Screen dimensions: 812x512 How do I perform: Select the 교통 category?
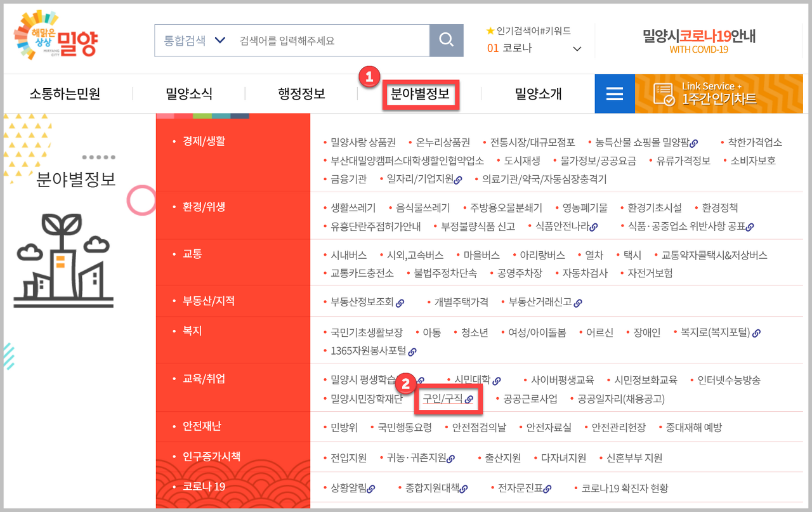click(192, 254)
